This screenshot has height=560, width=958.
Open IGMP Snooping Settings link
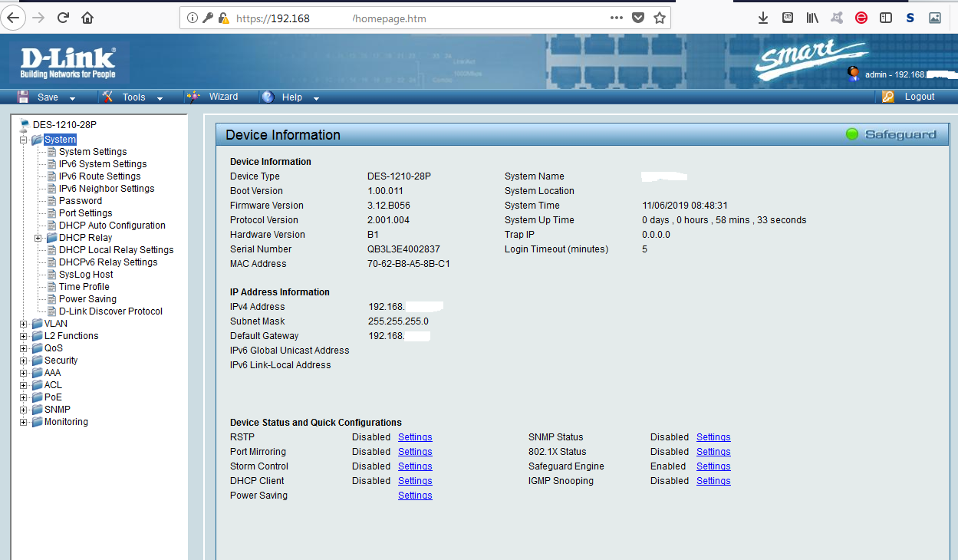tap(713, 481)
